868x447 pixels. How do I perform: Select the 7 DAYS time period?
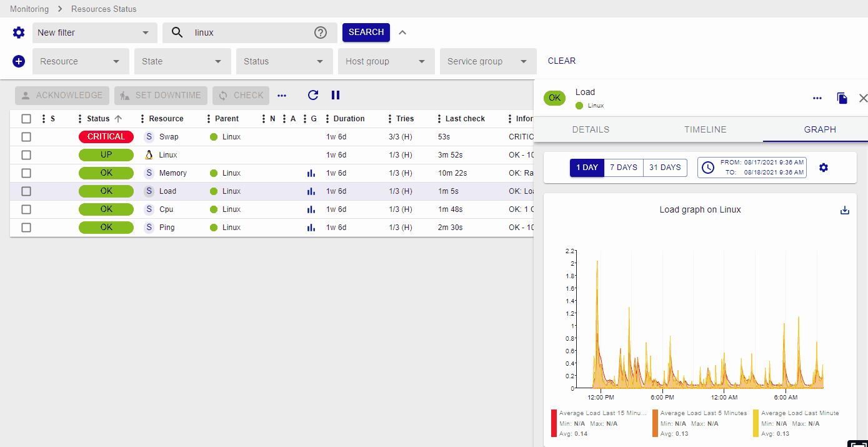[x=623, y=168]
